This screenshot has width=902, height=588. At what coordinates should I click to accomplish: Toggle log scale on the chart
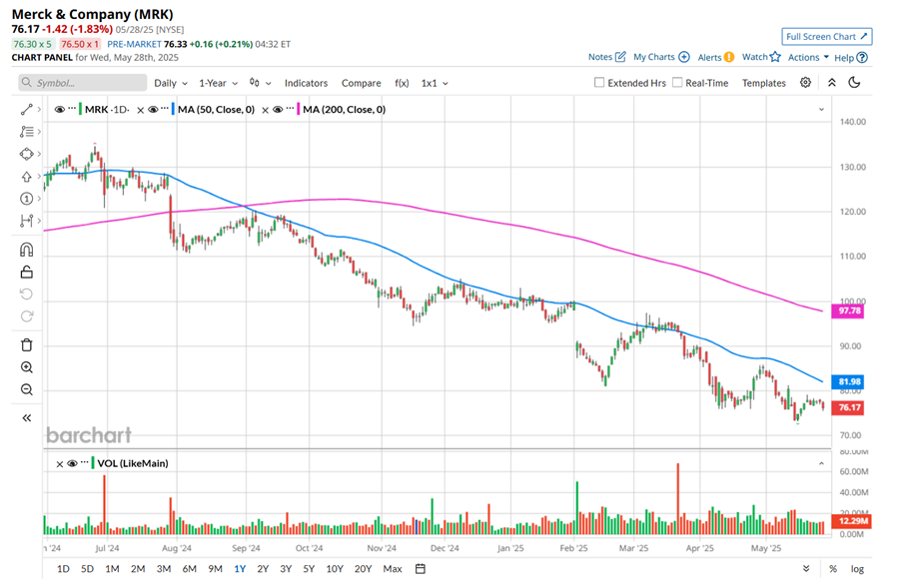(x=857, y=568)
